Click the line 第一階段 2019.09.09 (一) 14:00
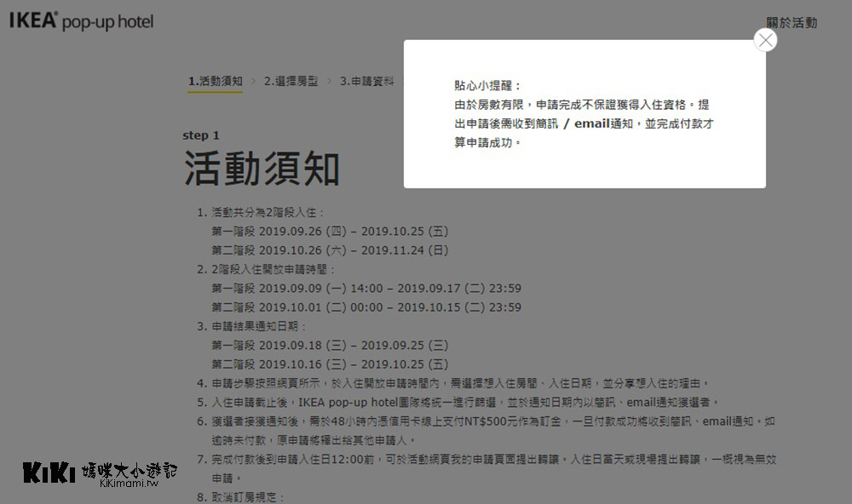Image resolution: width=852 pixels, height=504 pixels. point(366,289)
